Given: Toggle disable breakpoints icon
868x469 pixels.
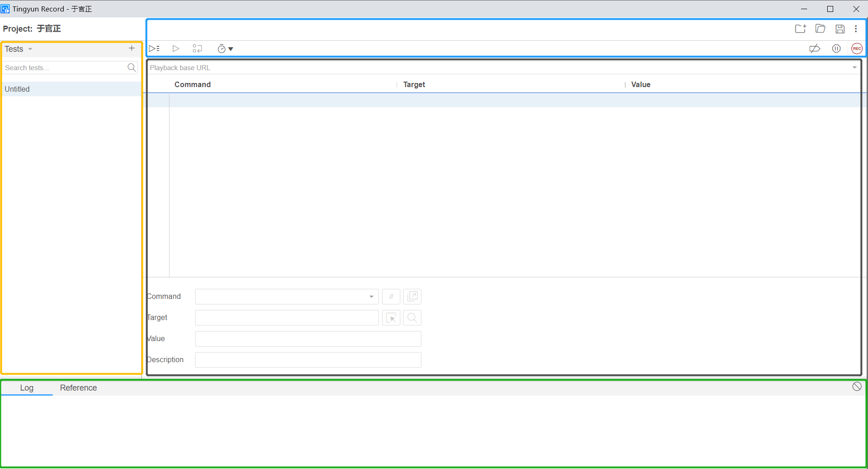Looking at the screenshot, I should coord(814,49).
